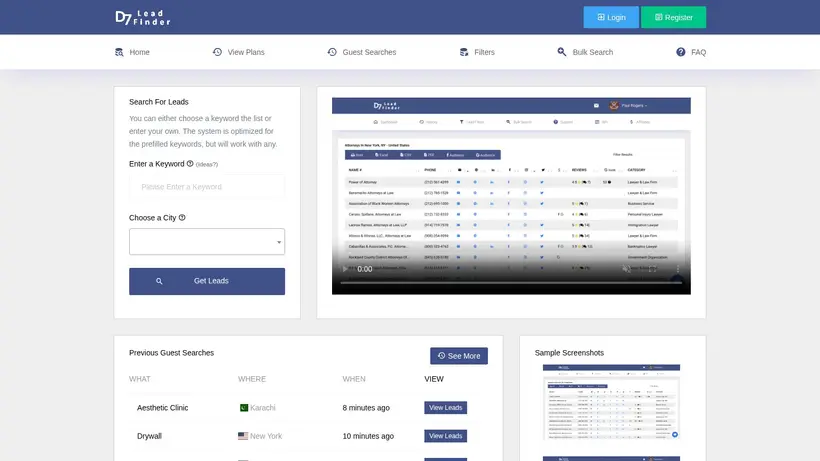
Task: Open the Login button
Action: pyautogui.click(x=611, y=17)
